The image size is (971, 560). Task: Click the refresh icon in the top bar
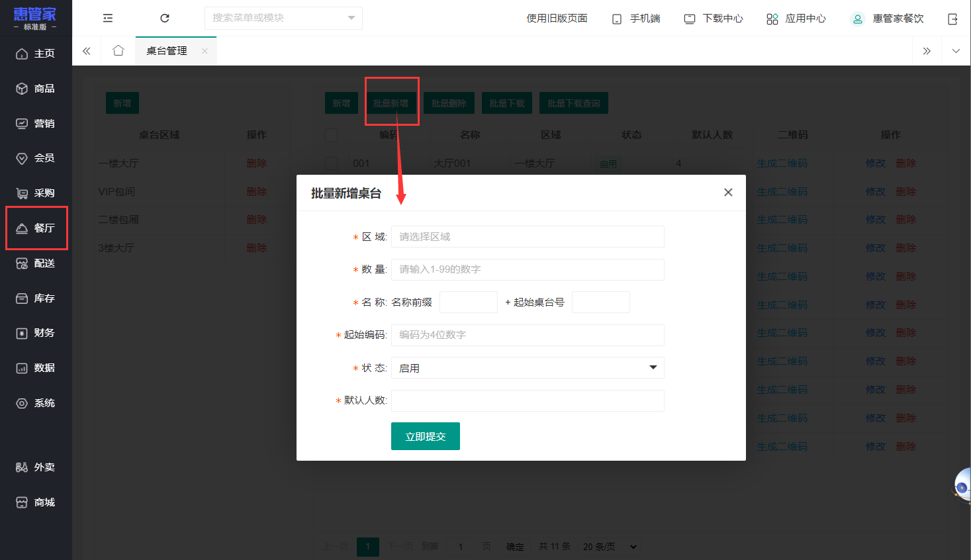pos(165,19)
